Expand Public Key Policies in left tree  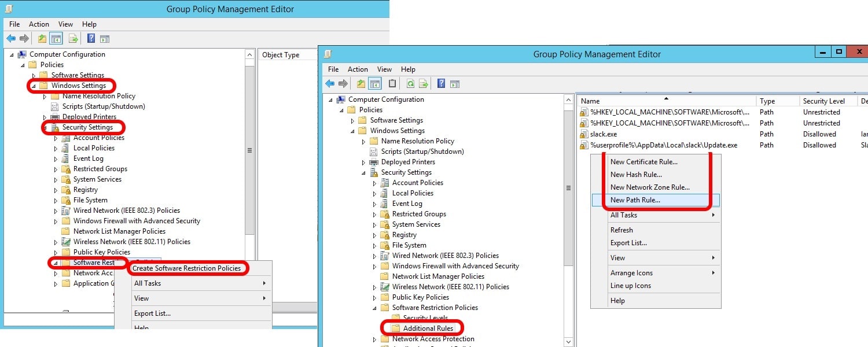[56, 252]
